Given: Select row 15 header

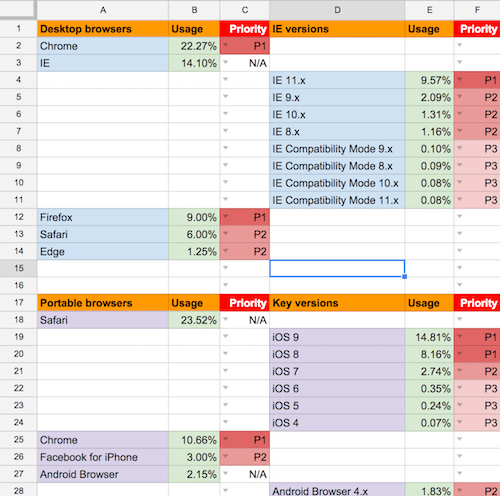Looking at the screenshot, I should click(x=18, y=268).
